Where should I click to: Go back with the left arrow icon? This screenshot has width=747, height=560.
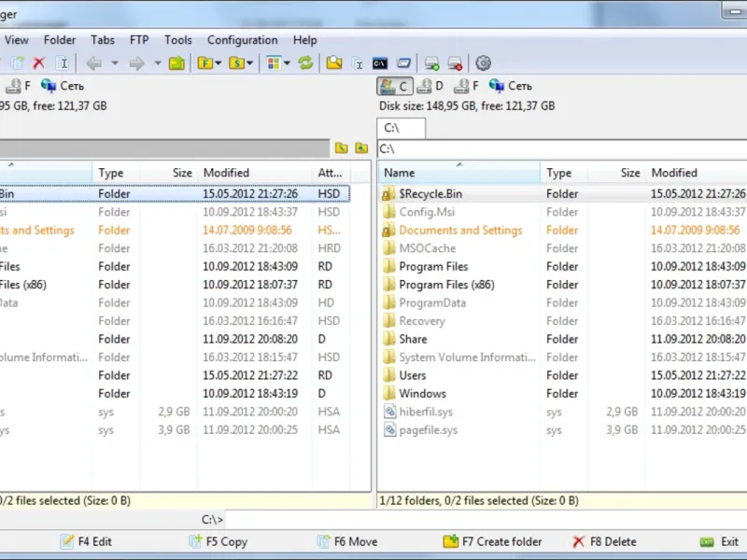94,63
